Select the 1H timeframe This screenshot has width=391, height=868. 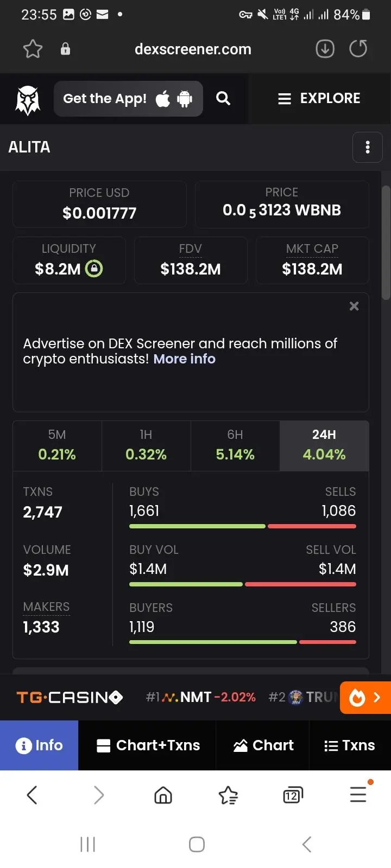tap(146, 445)
